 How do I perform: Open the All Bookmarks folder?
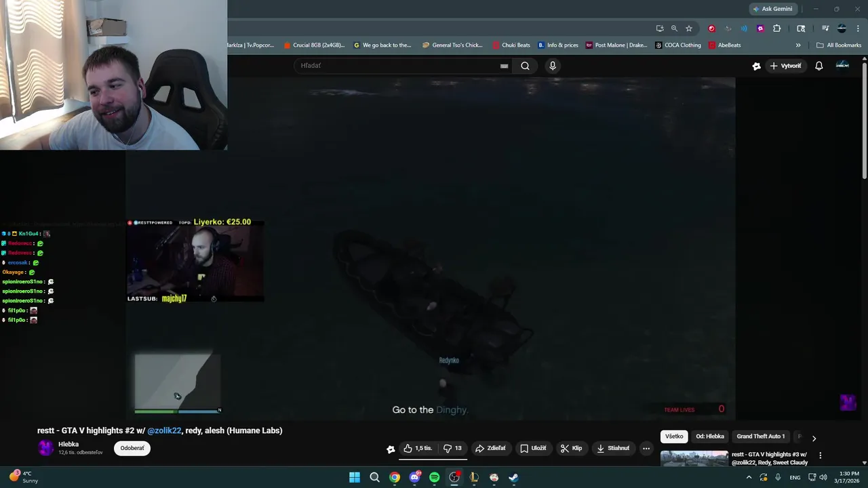pos(839,45)
